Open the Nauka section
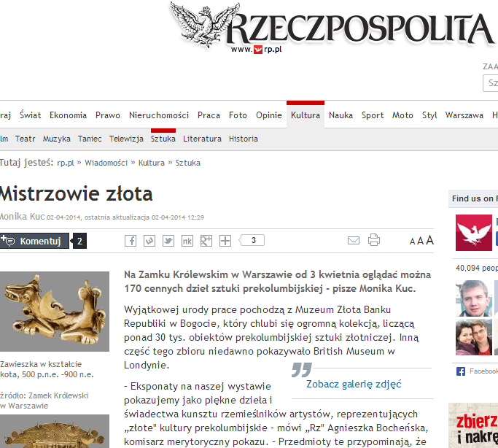 [341, 115]
